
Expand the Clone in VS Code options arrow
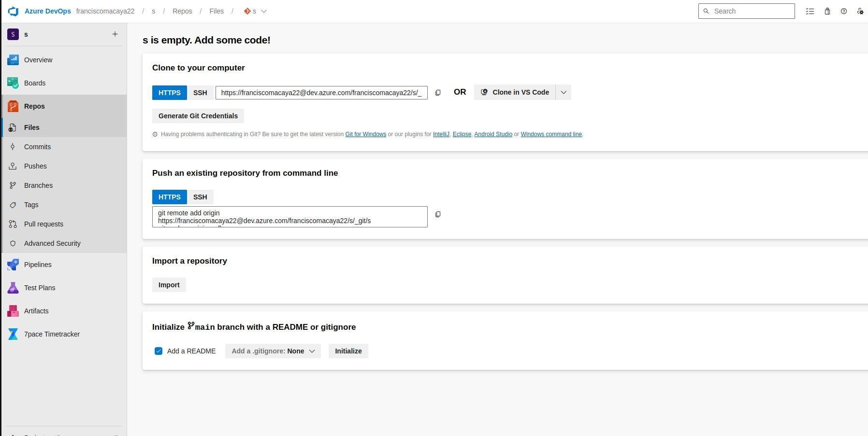click(x=564, y=92)
